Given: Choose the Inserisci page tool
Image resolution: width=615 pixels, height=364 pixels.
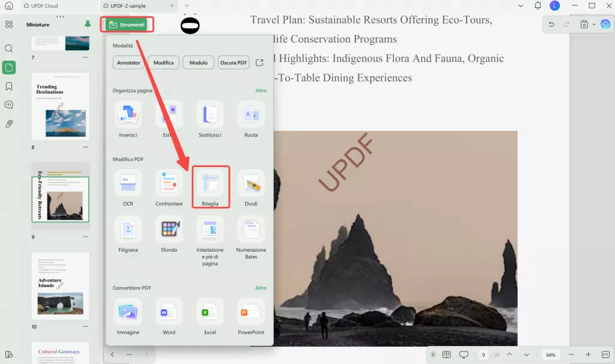Looking at the screenshot, I should pos(129,120).
